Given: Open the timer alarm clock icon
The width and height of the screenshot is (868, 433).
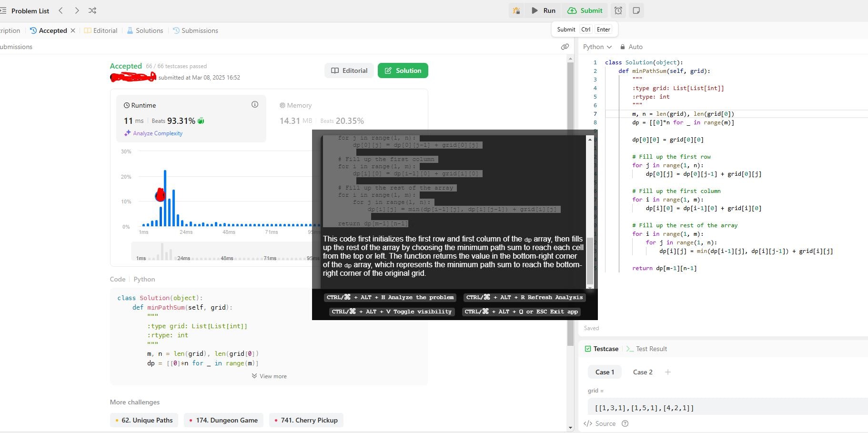Looking at the screenshot, I should tap(618, 10).
